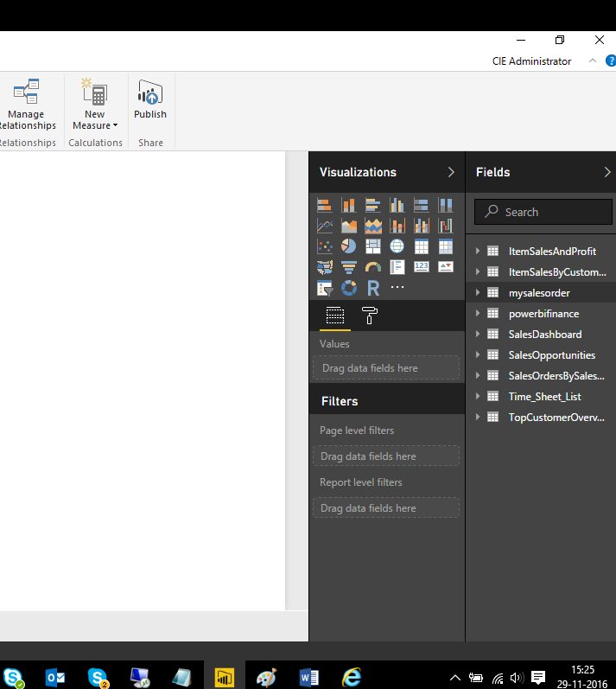The height and width of the screenshot is (689, 616).
Task: Choose the funnel chart visual
Action: coord(349,267)
